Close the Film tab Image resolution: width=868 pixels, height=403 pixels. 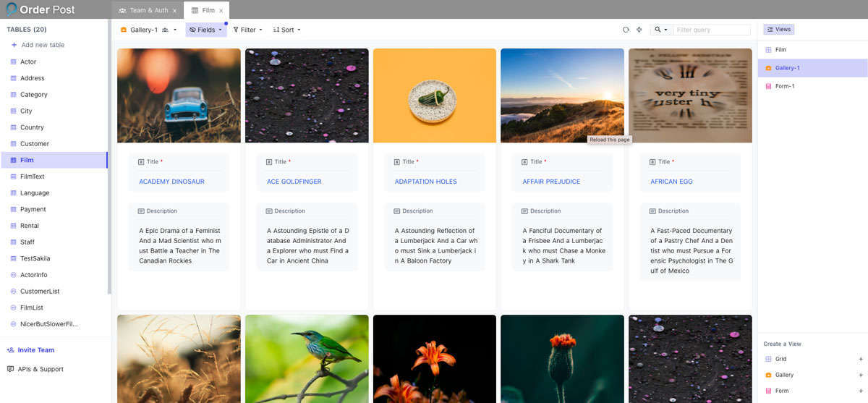pyautogui.click(x=221, y=11)
